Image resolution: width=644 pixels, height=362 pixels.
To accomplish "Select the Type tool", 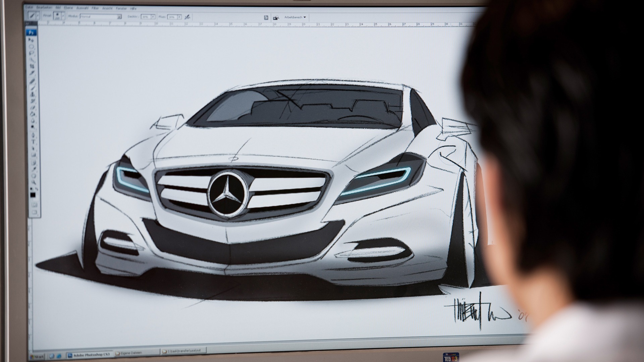I will coord(33,141).
